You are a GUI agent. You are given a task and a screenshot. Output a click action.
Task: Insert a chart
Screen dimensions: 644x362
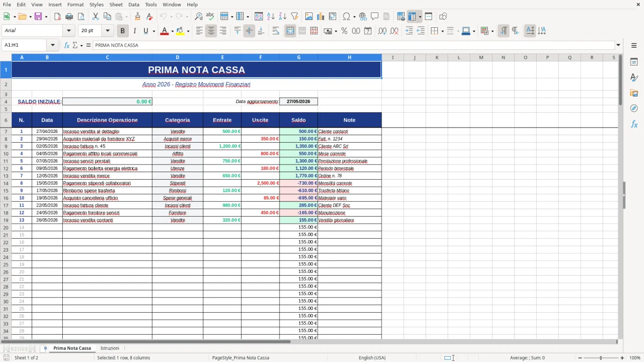[321, 17]
